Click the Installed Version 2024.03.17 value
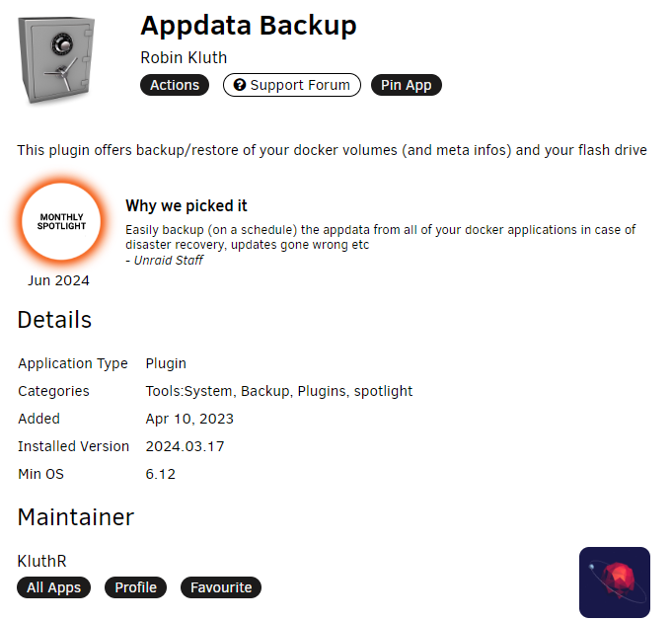This screenshot has width=672, height=621. click(x=186, y=446)
